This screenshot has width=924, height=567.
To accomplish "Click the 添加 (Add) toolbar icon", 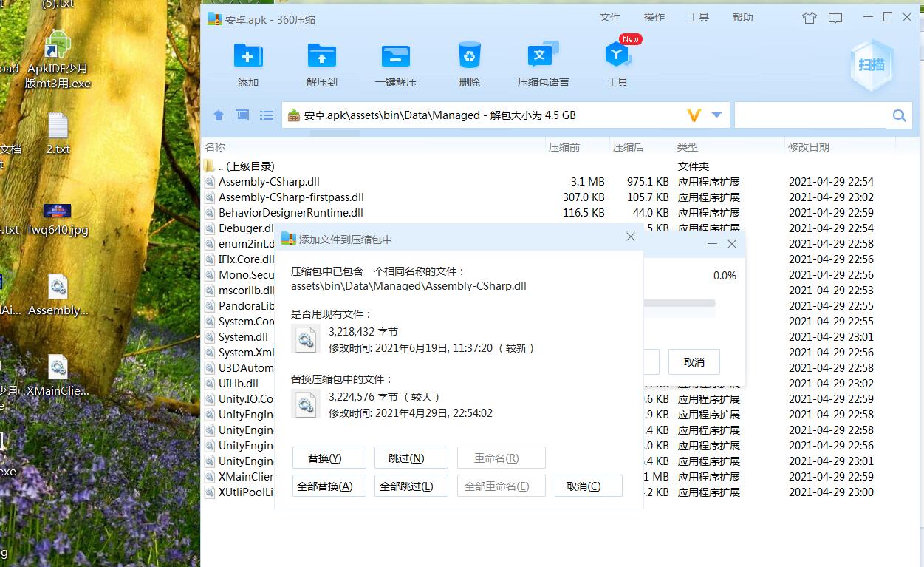I will pos(248,56).
